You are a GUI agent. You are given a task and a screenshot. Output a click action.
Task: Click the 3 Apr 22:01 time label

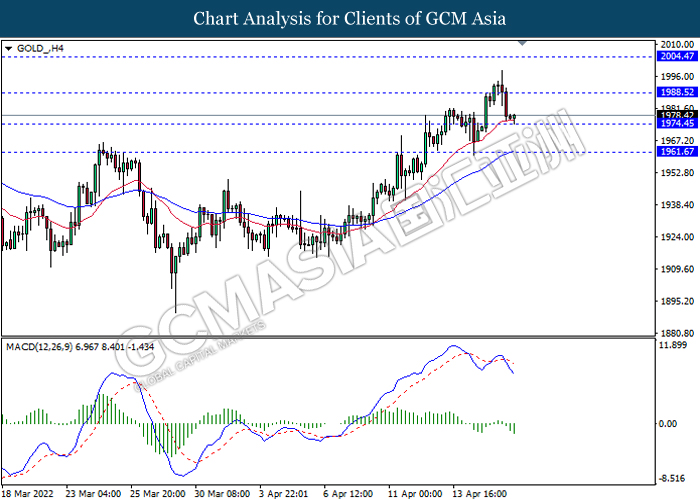(x=283, y=494)
